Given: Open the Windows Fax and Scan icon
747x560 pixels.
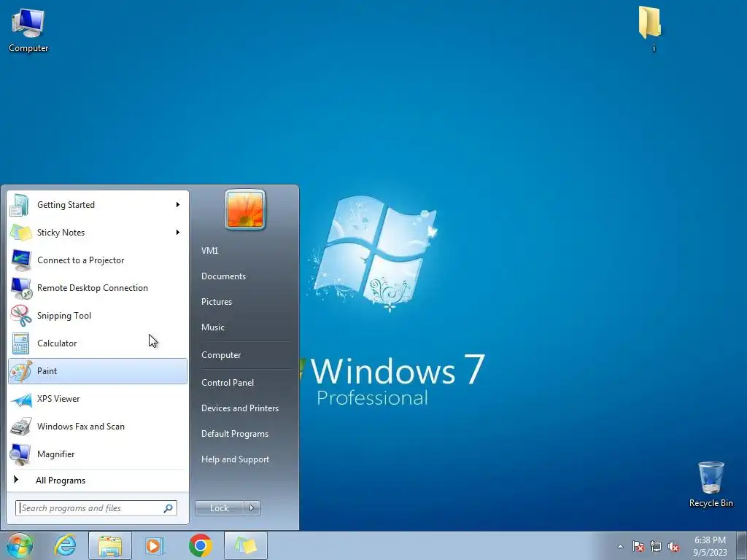Looking at the screenshot, I should click(21, 427).
